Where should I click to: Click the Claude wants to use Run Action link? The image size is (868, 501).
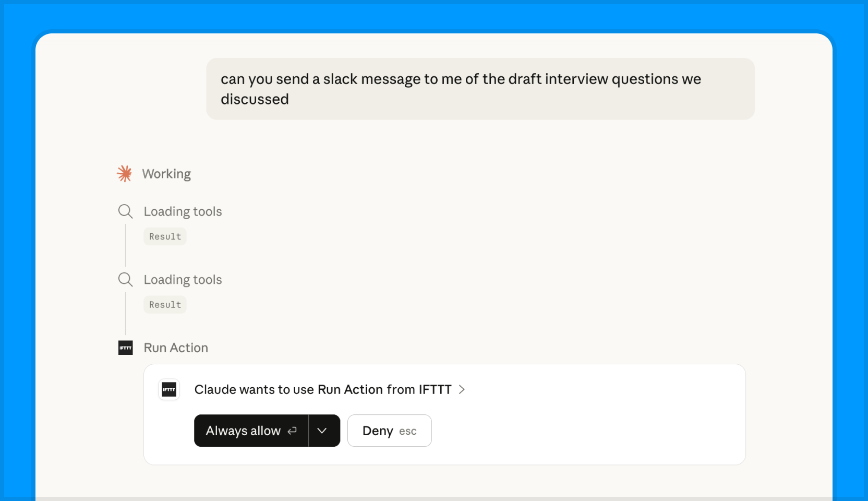[x=322, y=389]
